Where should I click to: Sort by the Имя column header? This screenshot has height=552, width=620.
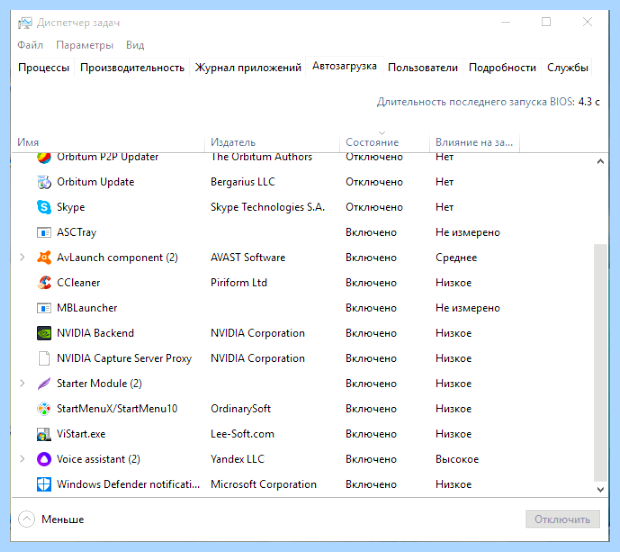click(108, 142)
